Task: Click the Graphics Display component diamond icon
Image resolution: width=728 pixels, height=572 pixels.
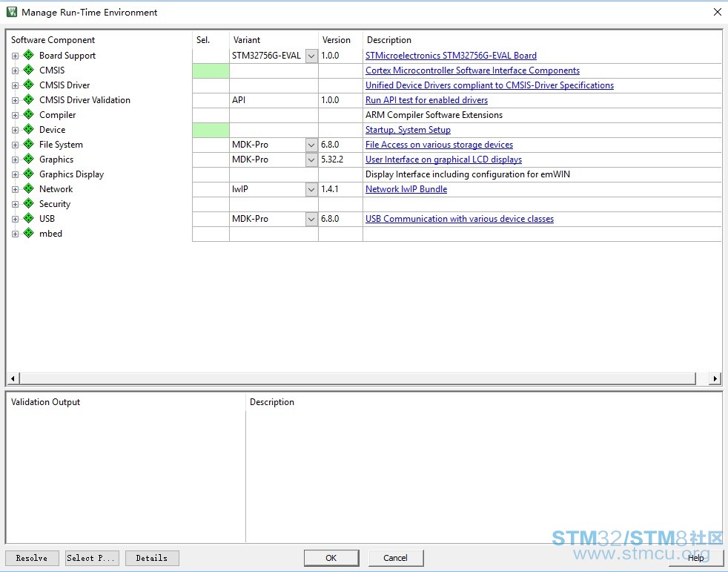Action: (x=29, y=174)
